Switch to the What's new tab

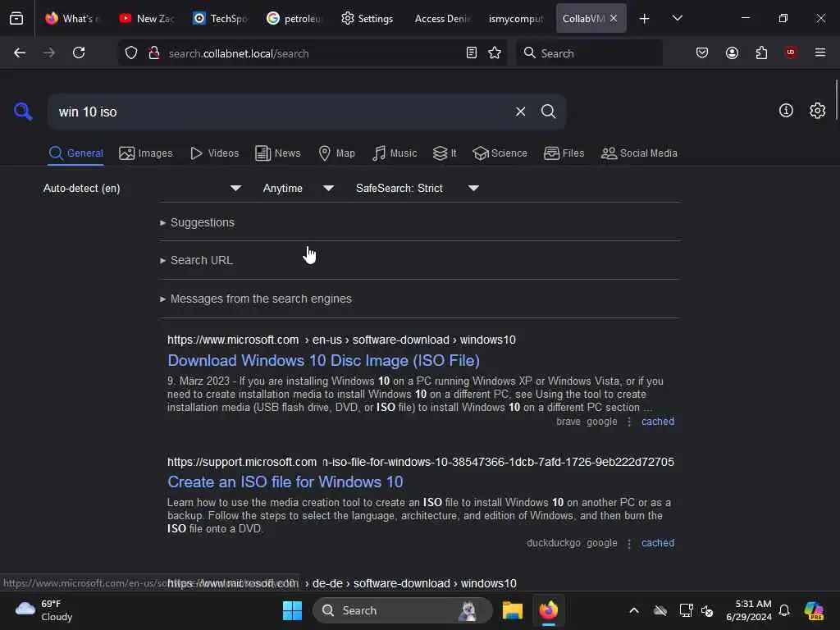(73, 18)
